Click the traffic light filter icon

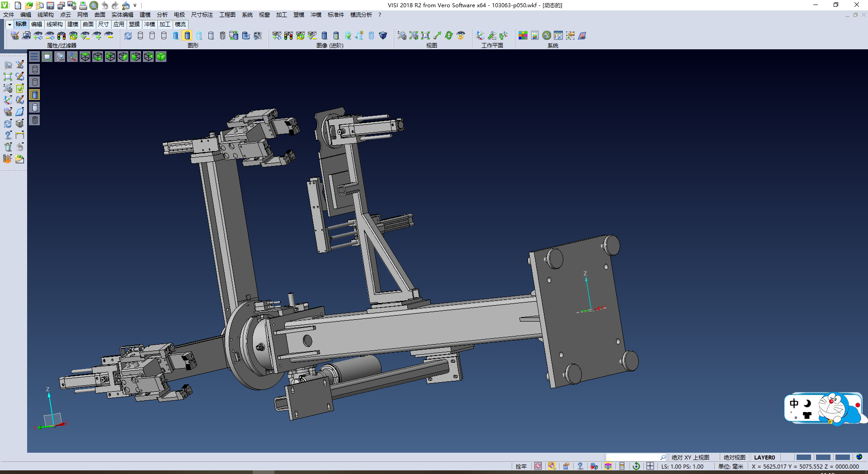coord(61,36)
